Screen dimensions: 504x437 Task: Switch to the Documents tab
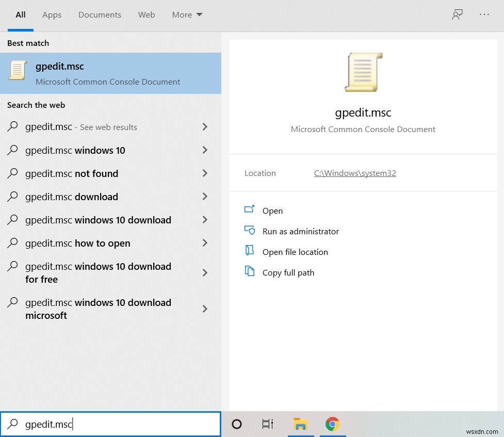coord(100,14)
